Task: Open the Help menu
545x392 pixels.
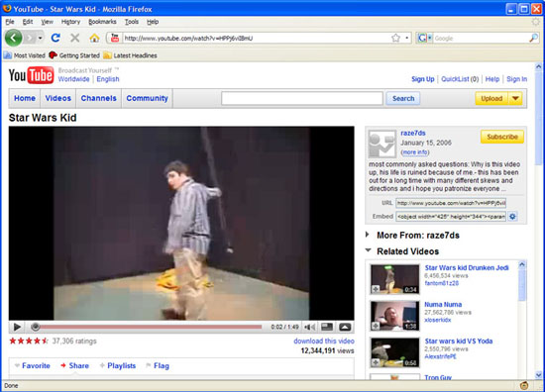Action: pyautogui.click(x=153, y=22)
